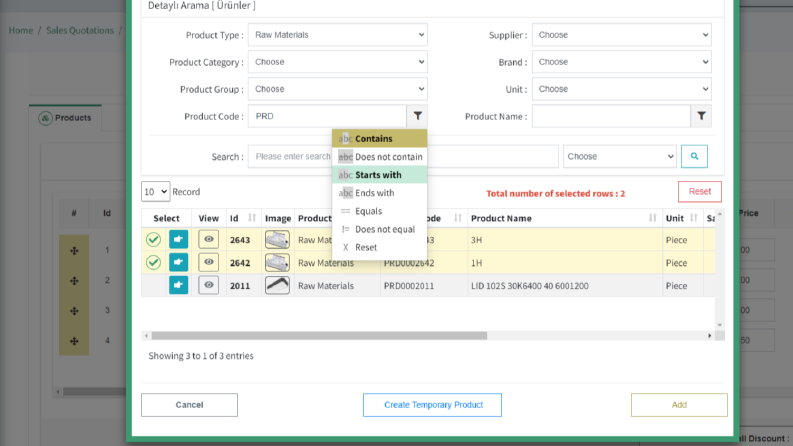
Task: Open the Choose dropdown beside search field
Action: [x=620, y=156]
